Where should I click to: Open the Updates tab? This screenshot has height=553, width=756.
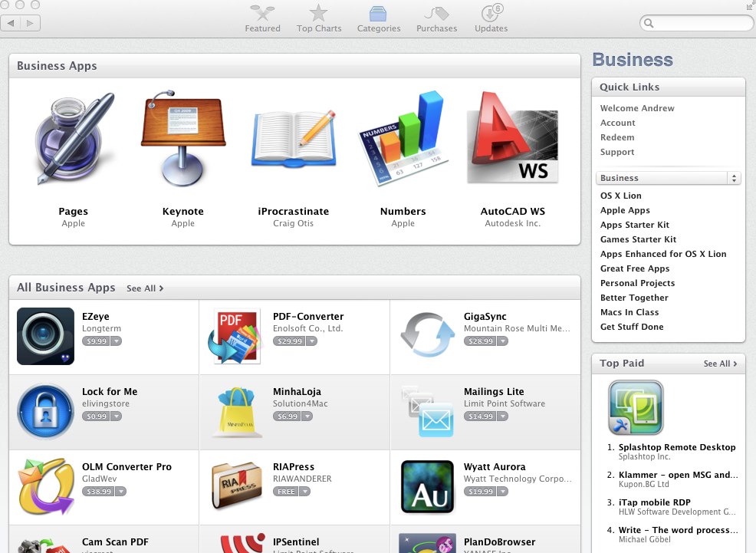click(491, 19)
